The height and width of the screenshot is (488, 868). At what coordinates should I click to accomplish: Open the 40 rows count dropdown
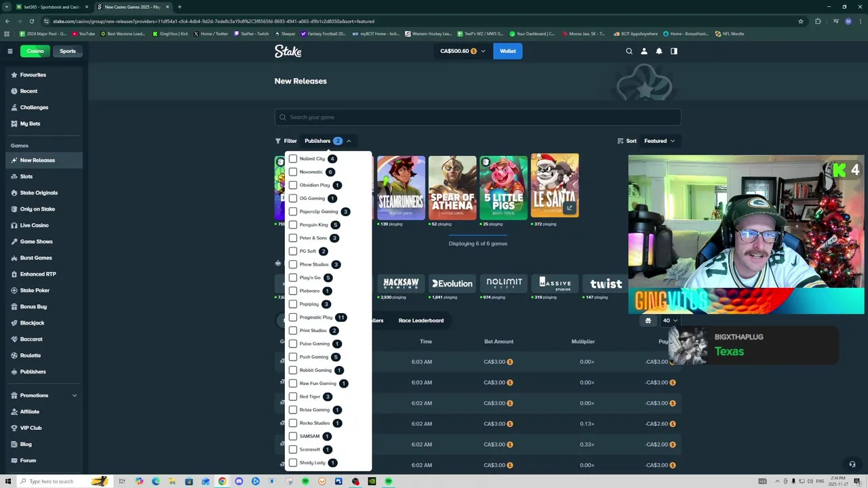click(x=670, y=321)
